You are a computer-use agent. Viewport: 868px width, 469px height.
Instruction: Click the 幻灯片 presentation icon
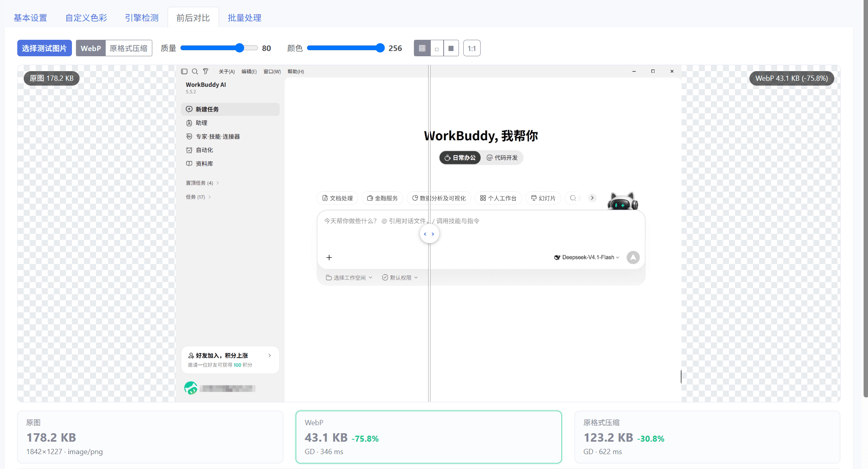coord(534,198)
